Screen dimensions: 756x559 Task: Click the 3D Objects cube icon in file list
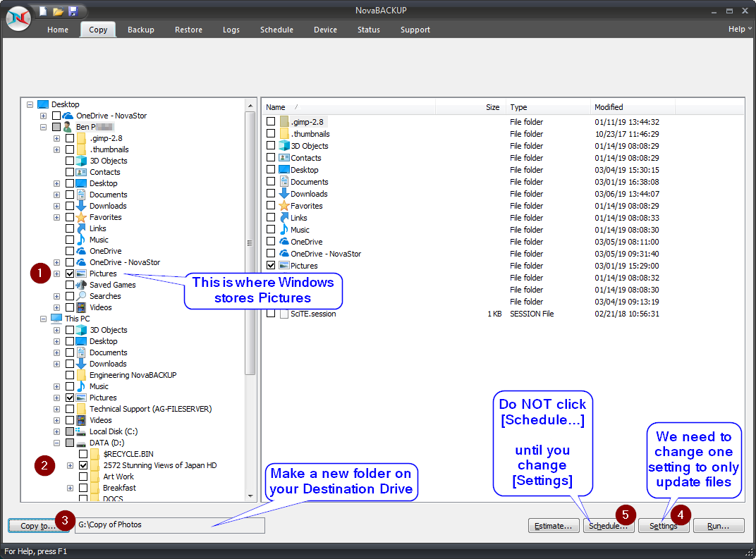(284, 145)
